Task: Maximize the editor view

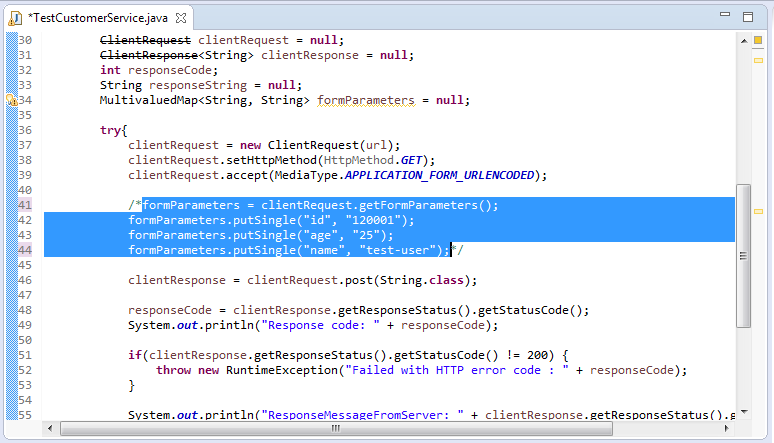Action: click(748, 17)
